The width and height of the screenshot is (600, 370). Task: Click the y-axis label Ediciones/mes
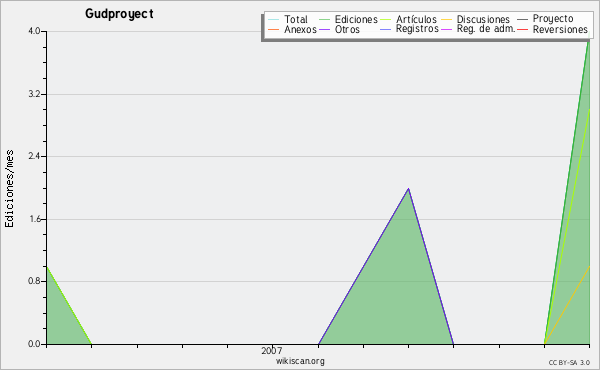[x=9, y=189]
